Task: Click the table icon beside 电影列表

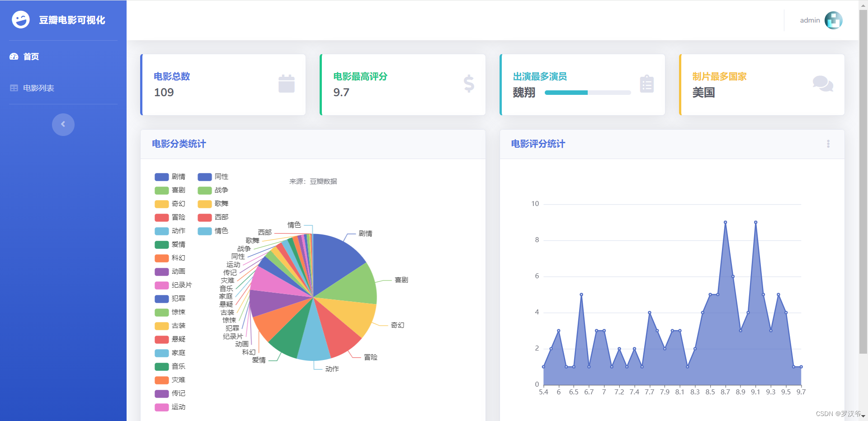Action: [14, 88]
